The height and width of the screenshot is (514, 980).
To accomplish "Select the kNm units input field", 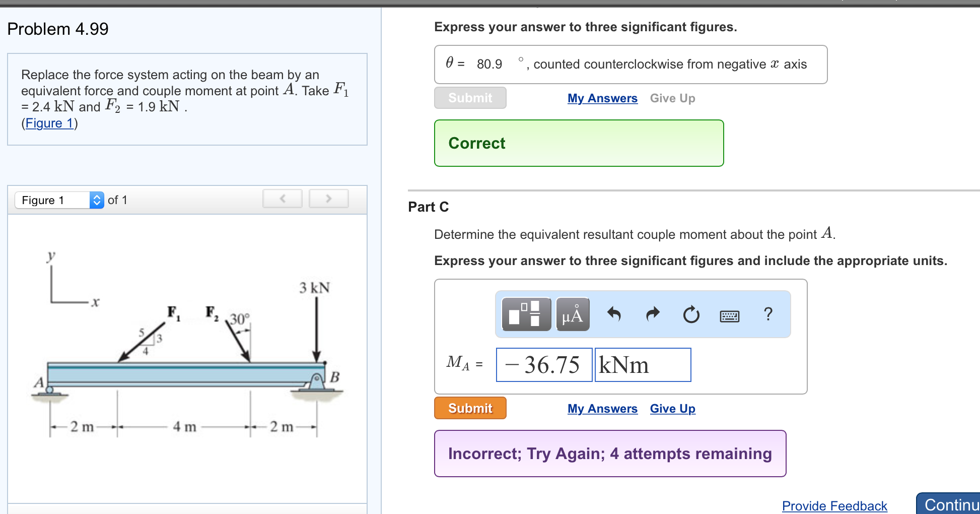I will click(643, 365).
